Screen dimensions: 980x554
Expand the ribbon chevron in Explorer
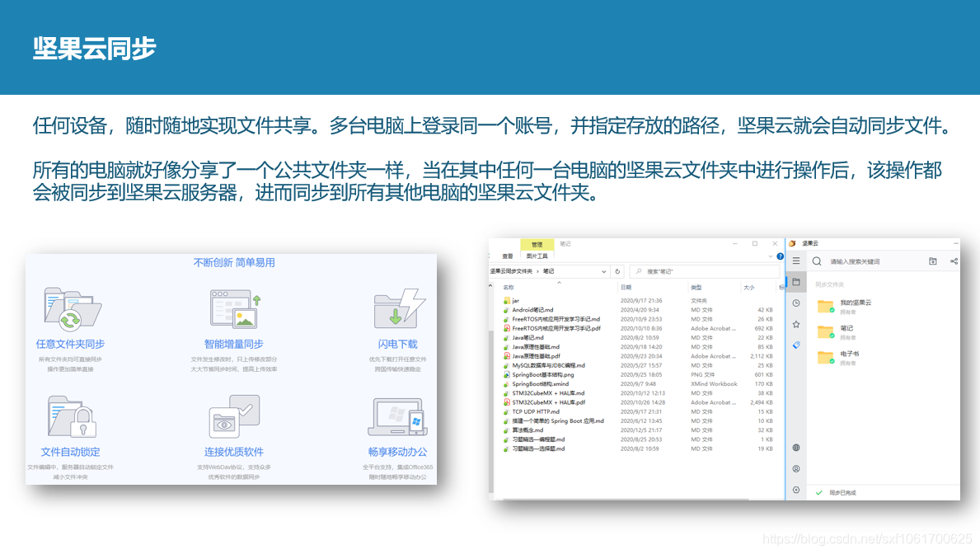coord(770,256)
